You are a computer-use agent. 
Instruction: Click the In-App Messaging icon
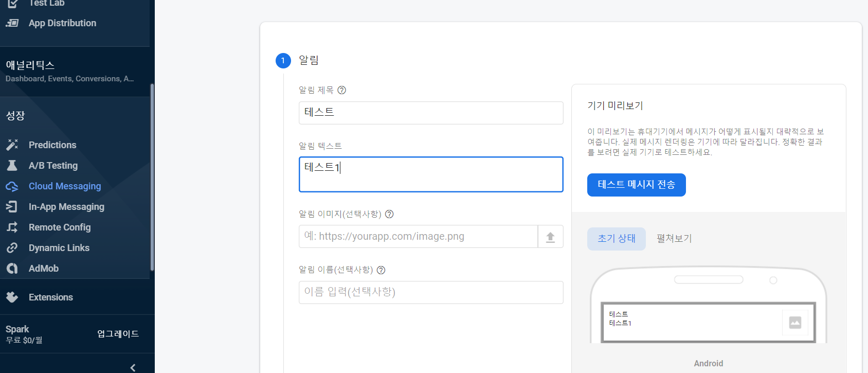click(x=12, y=206)
